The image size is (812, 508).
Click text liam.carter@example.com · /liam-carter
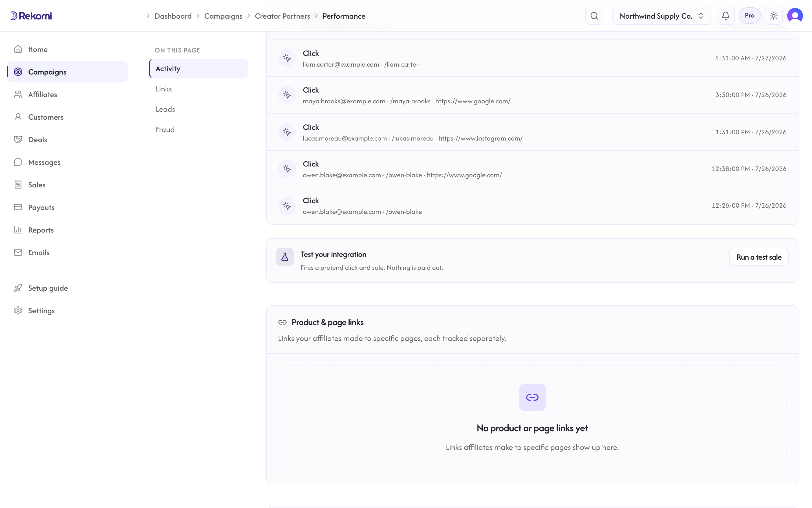(x=360, y=64)
